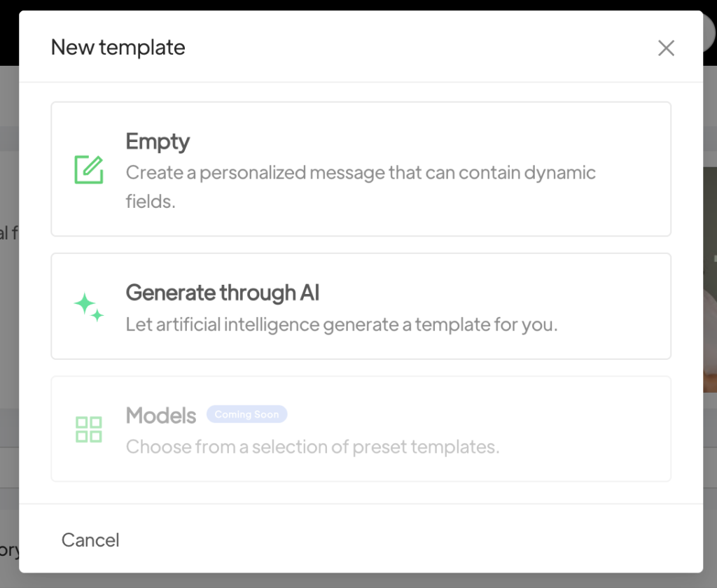Screen dimensions: 717x588
Task: Click the empty footer area right of Cancel
Action: (420, 540)
